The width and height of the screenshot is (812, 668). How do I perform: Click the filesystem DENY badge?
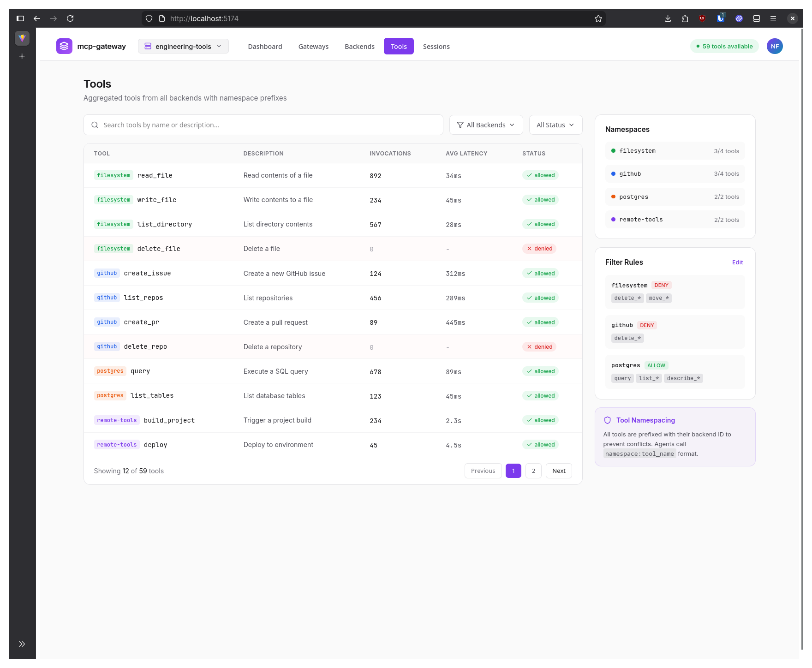coord(661,285)
